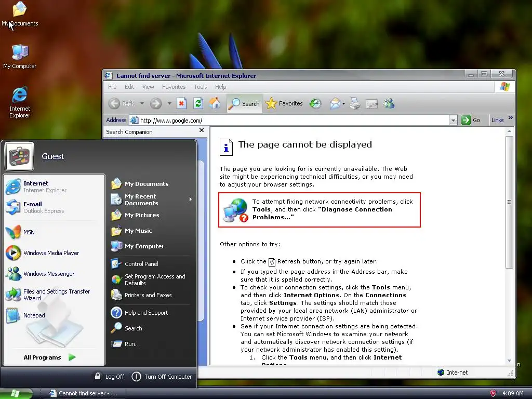The image size is (532, 399).
Task: Open Favorites star toolbar button
Action: pos(284,103)
